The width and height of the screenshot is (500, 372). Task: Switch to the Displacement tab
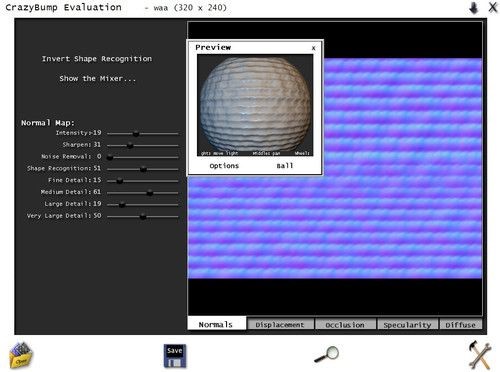280,324
